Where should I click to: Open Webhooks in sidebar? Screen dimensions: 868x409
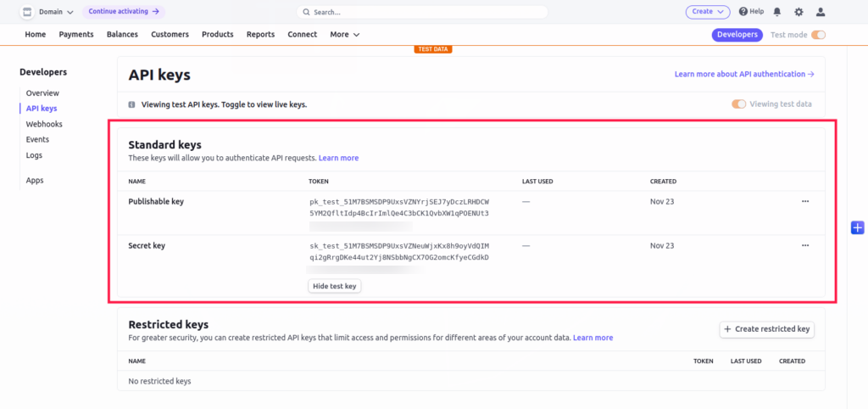tap(44, 124)
